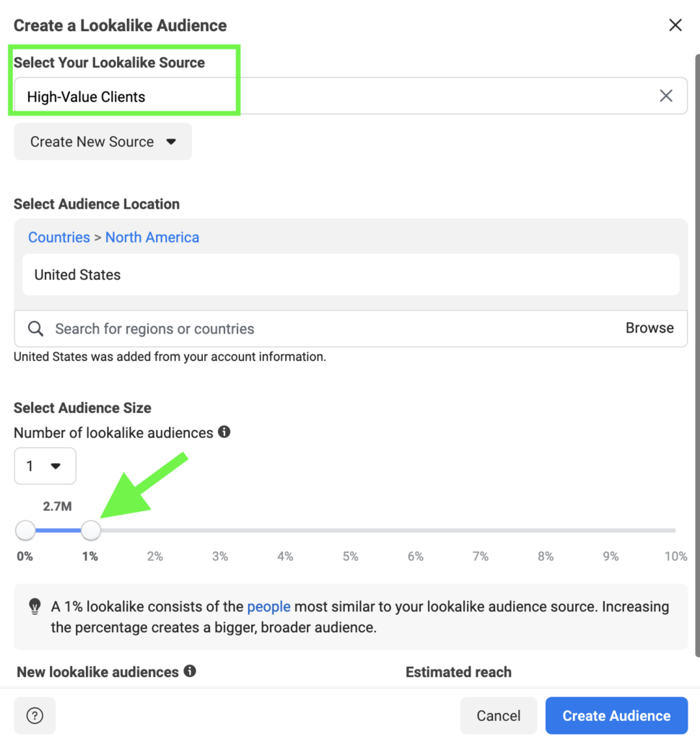Clear the High-Value Clients source selection
This screenshot has height=739, width=700.
click(x=665, y=95)
